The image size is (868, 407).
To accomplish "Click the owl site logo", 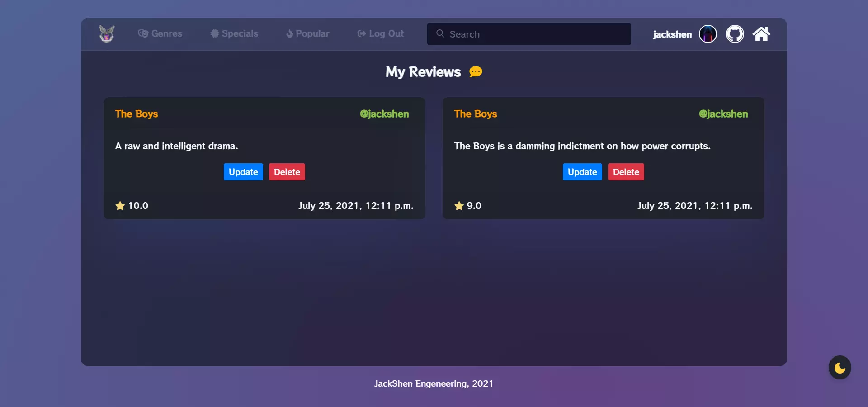I will pyautogui.click(x=107, y=34).
